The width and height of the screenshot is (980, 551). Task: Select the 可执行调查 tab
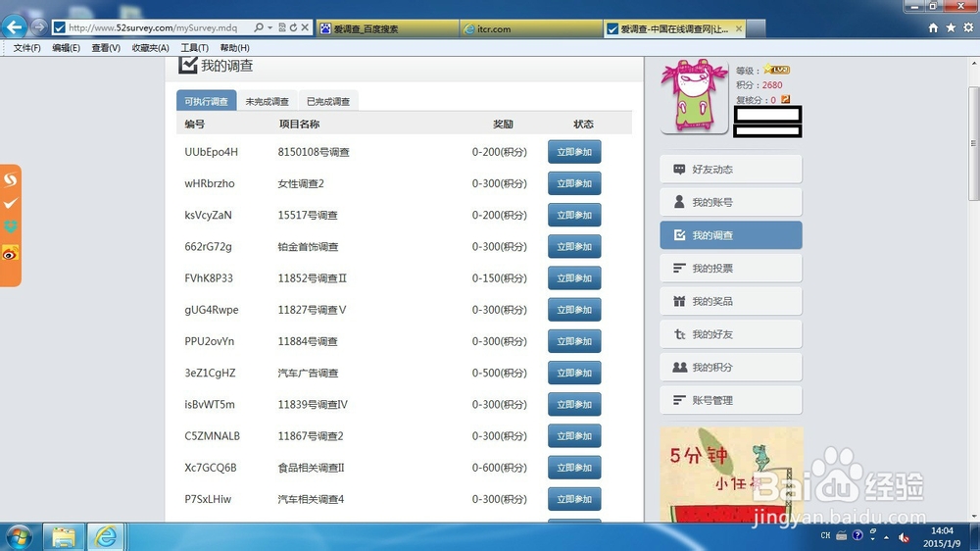point(206,101)
